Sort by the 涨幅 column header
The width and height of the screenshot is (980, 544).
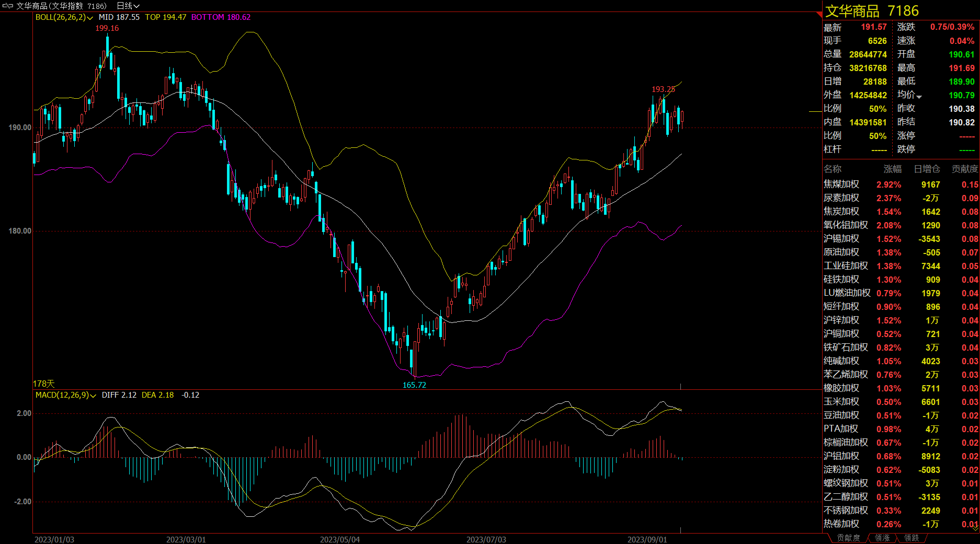(x=893, y=169)
